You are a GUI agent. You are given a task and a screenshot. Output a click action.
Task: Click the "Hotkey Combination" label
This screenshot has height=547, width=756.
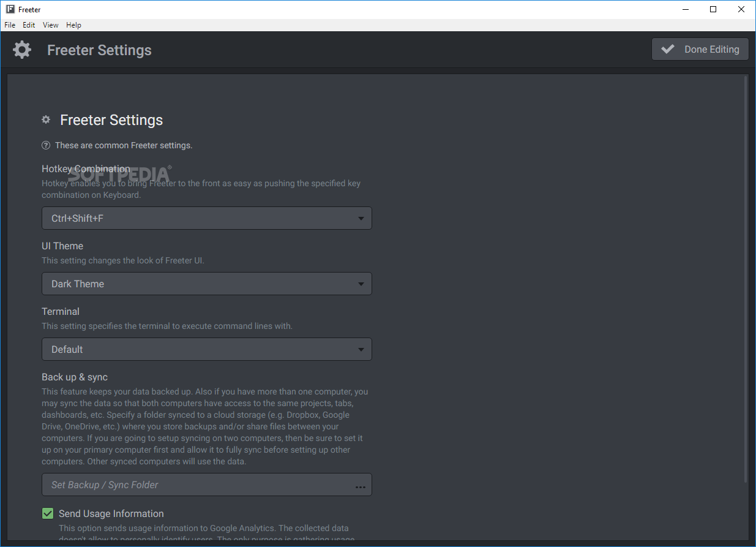[86, 168]
